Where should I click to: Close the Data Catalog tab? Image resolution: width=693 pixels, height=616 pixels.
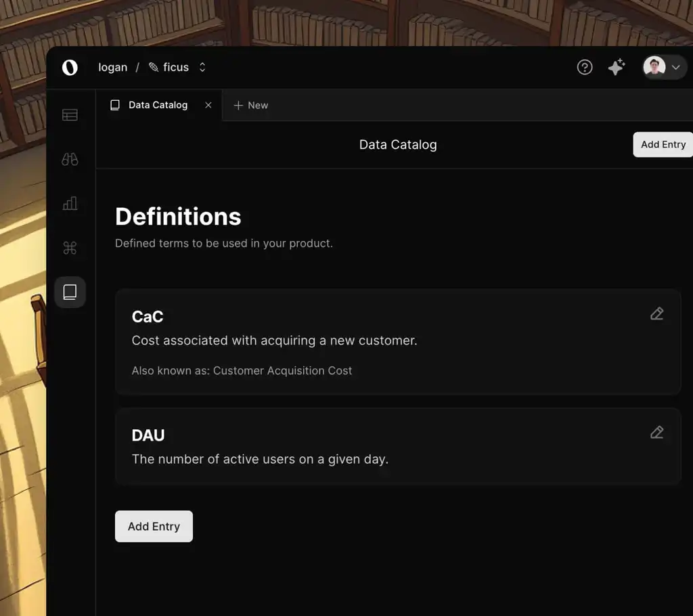[208, 105]
